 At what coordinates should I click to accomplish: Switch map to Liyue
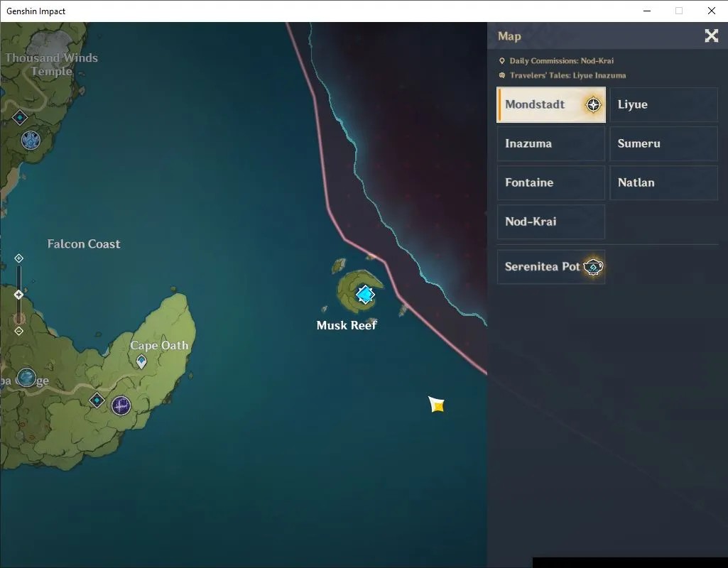click(x=663, y=104)
